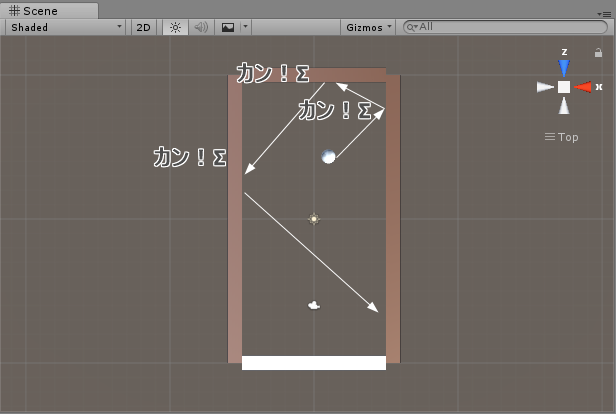Select the white cloud-shaped gizmo in scene
This screenshot has height=414, width=616.
314,305
